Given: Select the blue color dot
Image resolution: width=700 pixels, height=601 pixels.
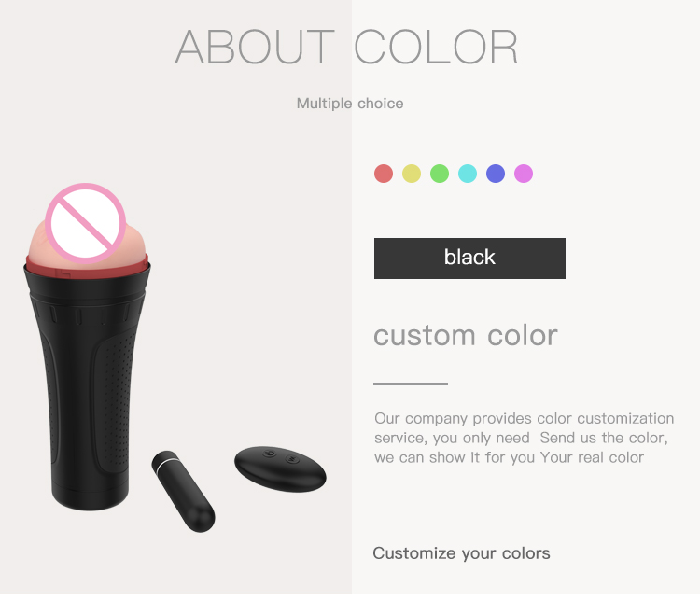Looking at the screenshot, I should click(496, 174).
